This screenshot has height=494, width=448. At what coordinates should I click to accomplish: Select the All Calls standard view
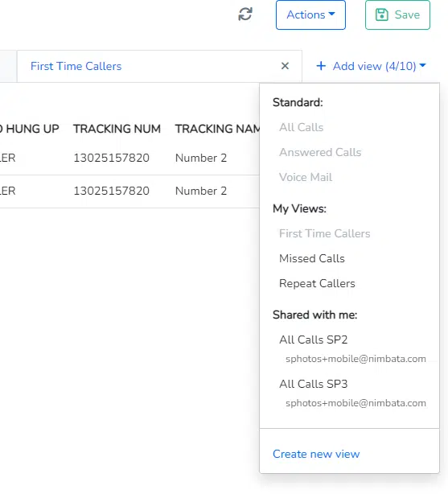pos(301,127)
